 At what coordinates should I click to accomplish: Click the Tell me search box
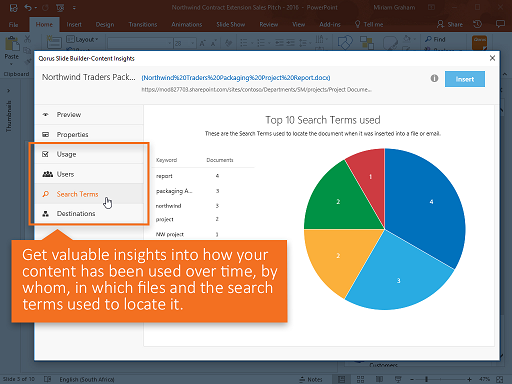[369, 24]
